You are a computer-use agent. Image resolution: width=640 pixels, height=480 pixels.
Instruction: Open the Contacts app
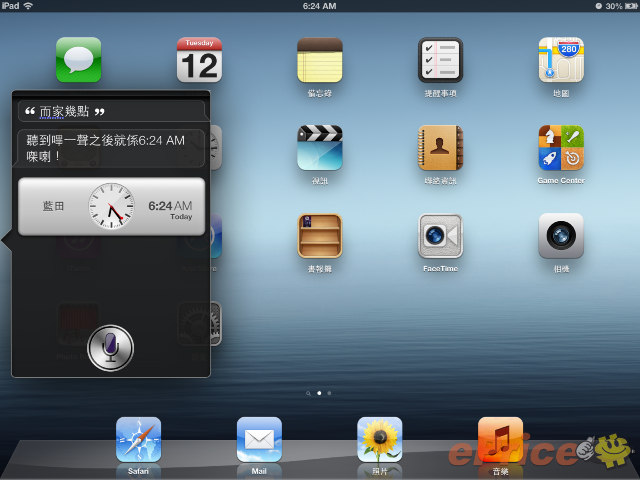click(440, 147)
